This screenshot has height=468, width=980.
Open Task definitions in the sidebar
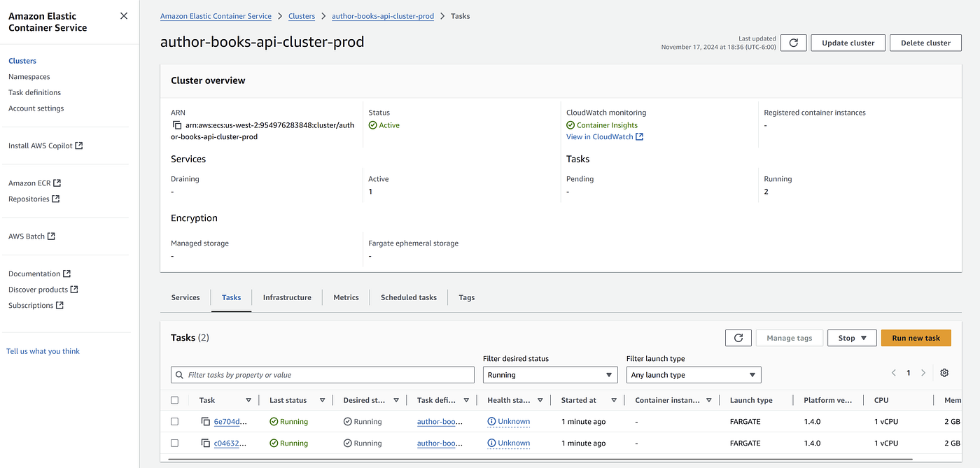(35, 92)
